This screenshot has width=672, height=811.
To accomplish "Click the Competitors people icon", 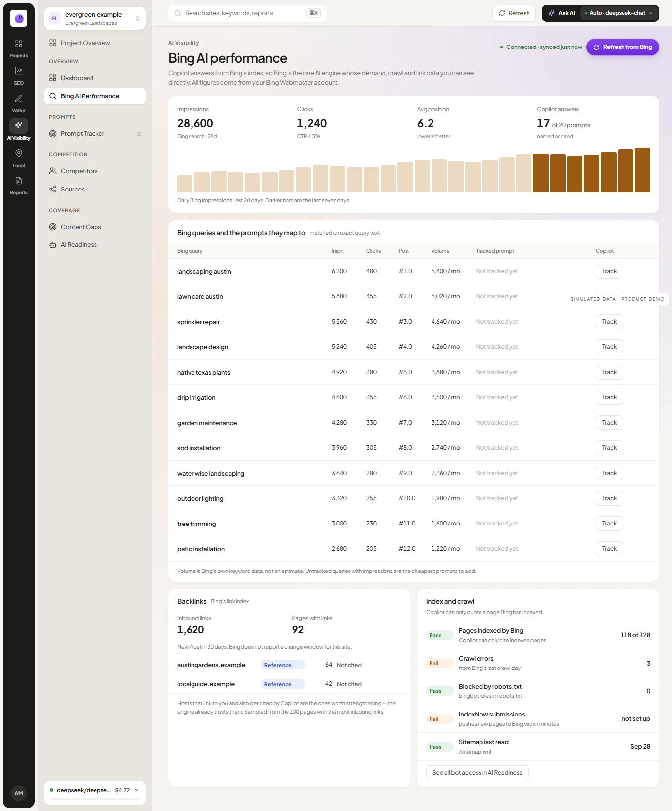I will coord(53,171).
